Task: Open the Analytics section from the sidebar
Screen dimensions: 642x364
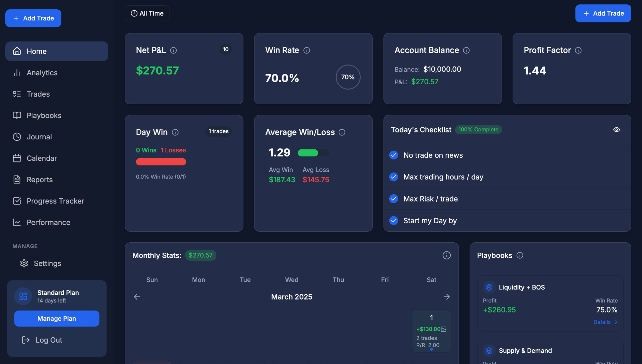Action: point(42,73)
